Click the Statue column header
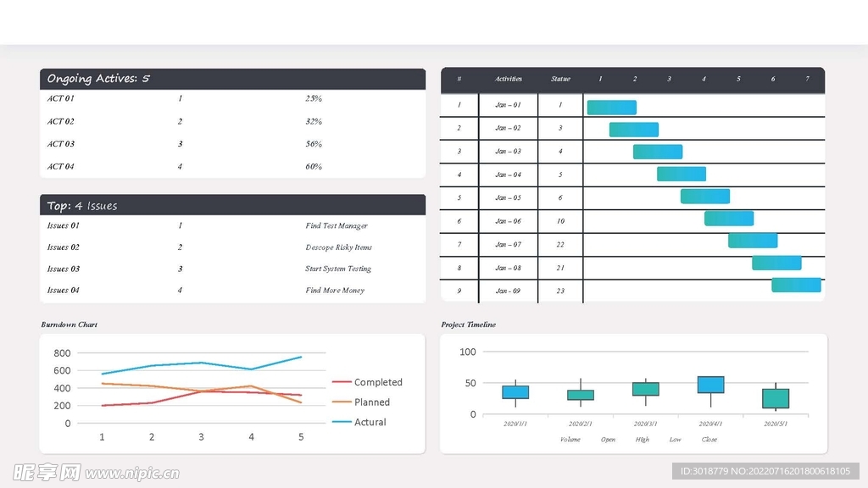Viewport: 868px width, 488px height. pyautogui.click(x=560, y=80)
